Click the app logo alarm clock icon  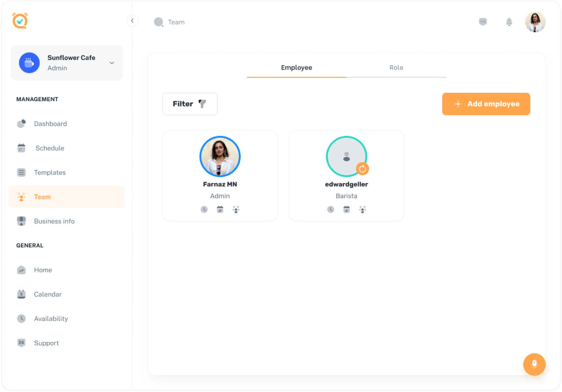point(20,21)
